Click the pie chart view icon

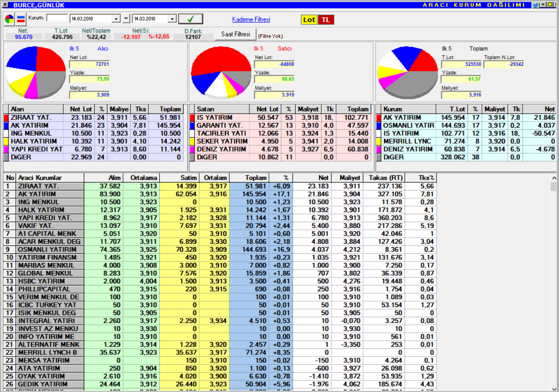click(9, 19)
